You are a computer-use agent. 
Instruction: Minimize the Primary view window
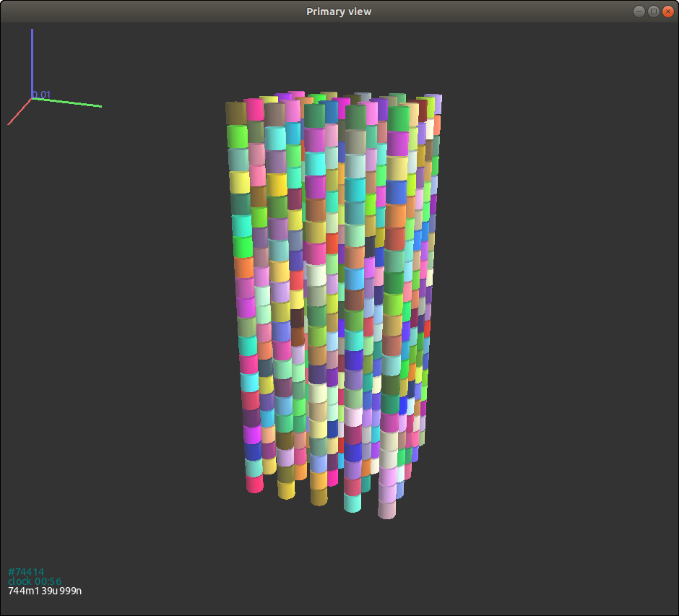click(x=639, y=11)
